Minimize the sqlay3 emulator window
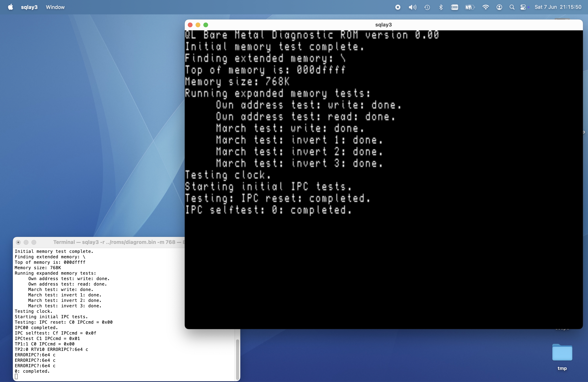The width and height of the screenshot is (588, 382). (198, 25)
